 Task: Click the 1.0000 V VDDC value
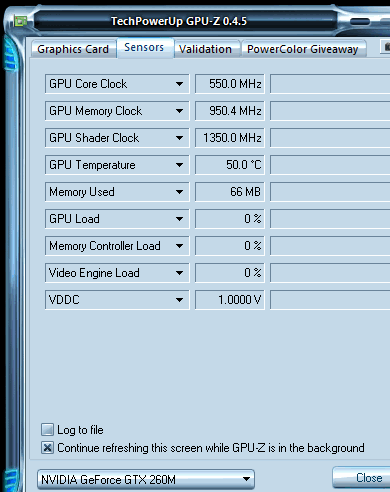click(x=230, y=300)
